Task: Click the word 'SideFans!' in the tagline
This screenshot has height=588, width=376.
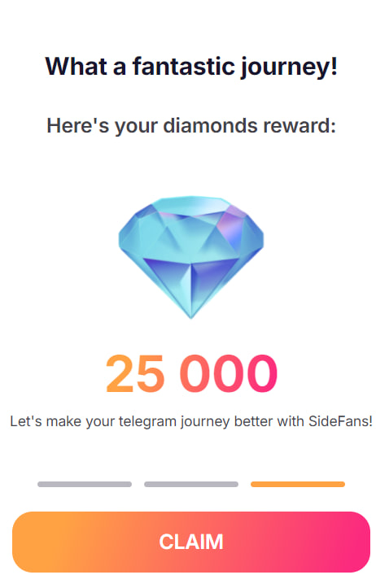Action: pyautogui.click(x=340, y=421)
